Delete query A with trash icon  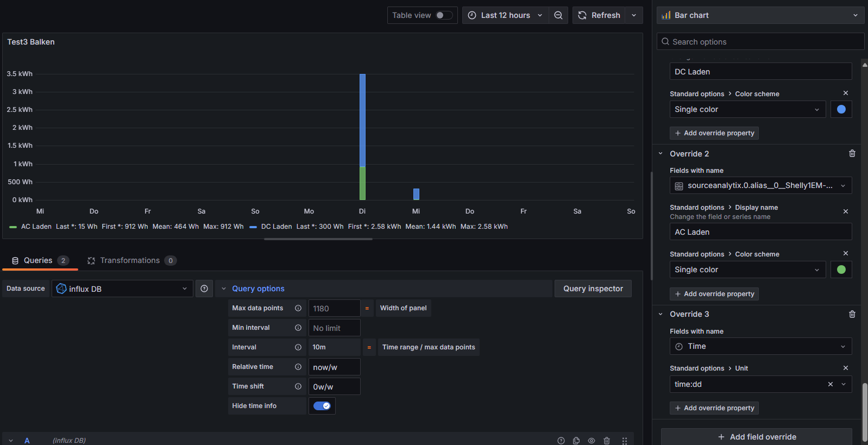pyautogui.click(x=607, y=441)
